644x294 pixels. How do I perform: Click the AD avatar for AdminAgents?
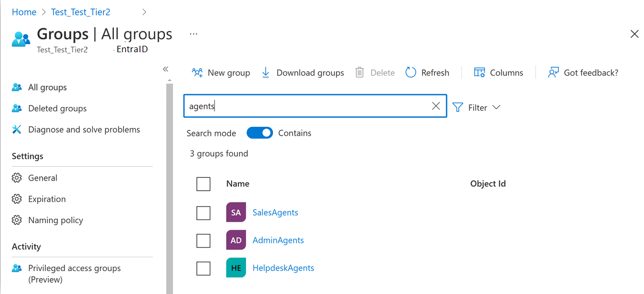(236, 240)
